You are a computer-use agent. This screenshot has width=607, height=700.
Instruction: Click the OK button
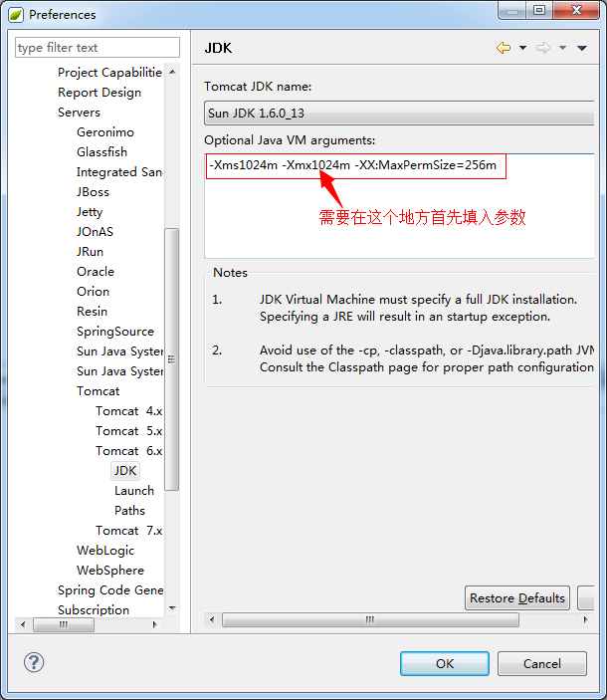pos(445,663)
